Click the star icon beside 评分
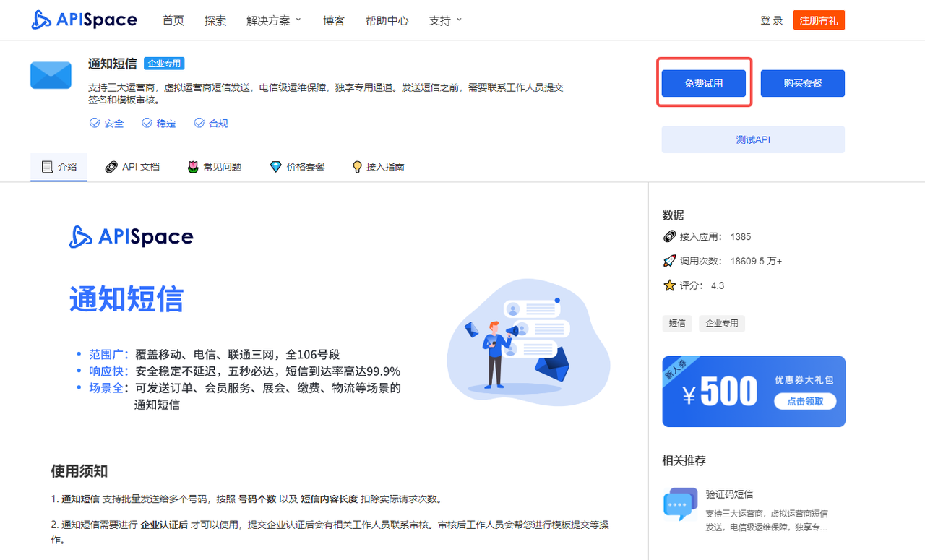925x560 pixels. pos(668,285)
